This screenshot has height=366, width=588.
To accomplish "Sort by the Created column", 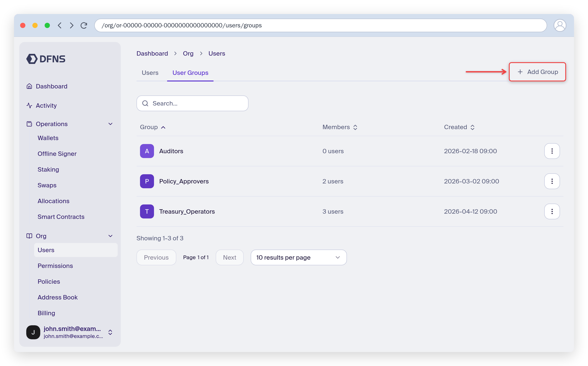I will pyautogui.click(x=459, y=127).
